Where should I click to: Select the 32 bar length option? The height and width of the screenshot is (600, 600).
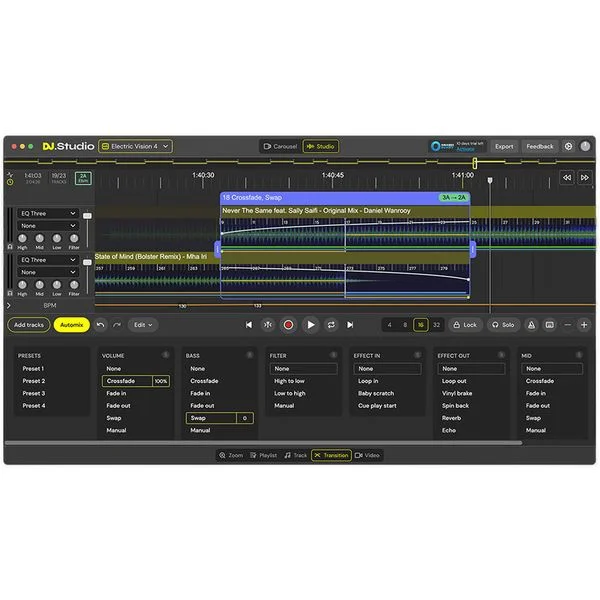pos(436,325)
